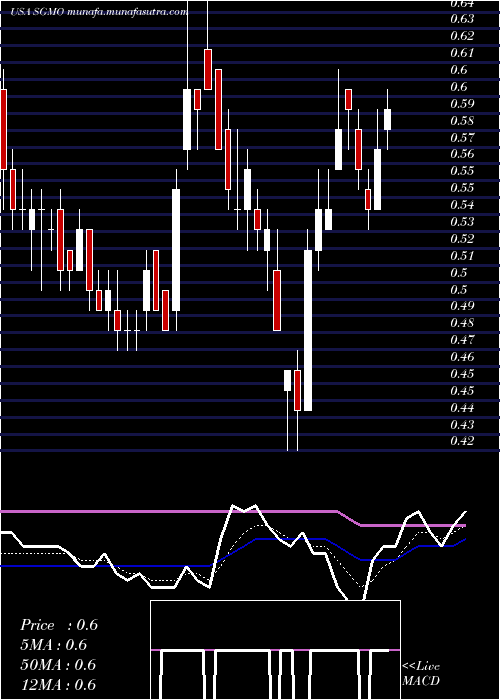This screenshot has height=700, width=500.
Task: Click the 0.59 price axis label
Action: pyautogui.click(x=462, y=104)
